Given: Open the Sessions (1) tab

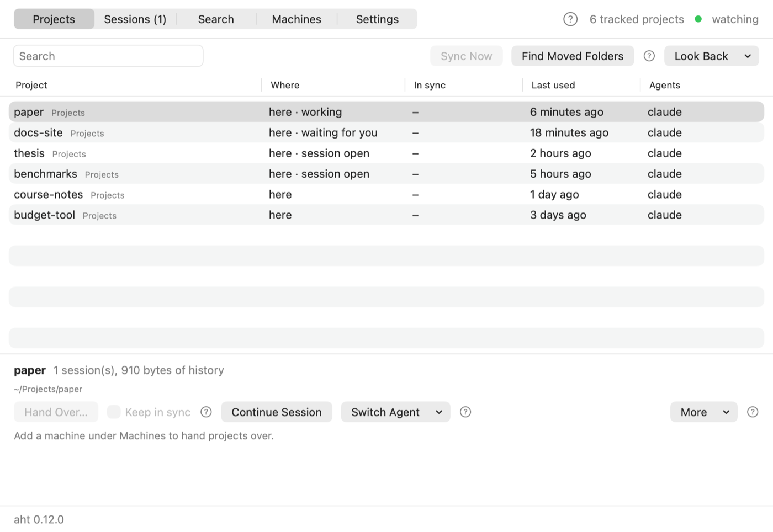Looking at the screenshot, I should tap(135, 19).
